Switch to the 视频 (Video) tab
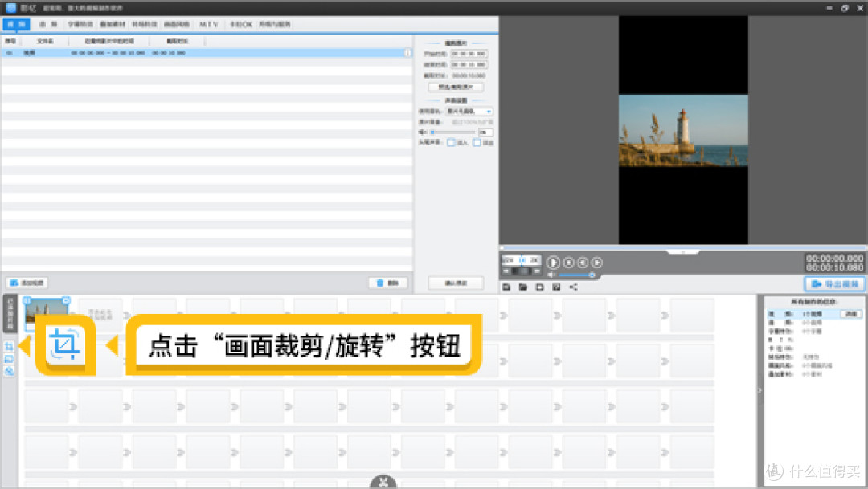868x489 pixels. (x=16, y=24)
